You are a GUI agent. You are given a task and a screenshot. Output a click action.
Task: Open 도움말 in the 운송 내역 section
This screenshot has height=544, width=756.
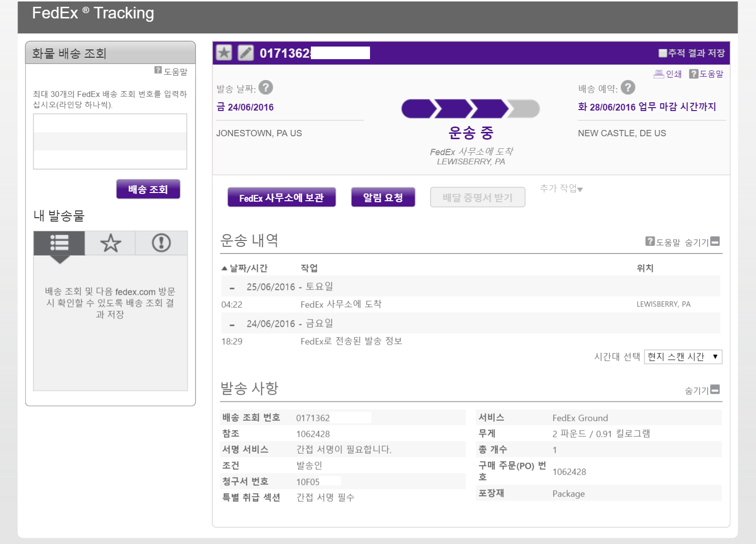663,242
